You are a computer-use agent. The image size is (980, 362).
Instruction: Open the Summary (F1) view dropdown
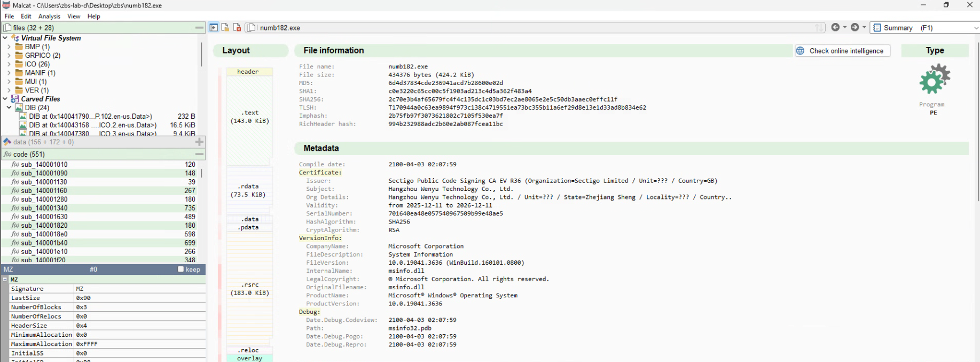coord(925,27)
